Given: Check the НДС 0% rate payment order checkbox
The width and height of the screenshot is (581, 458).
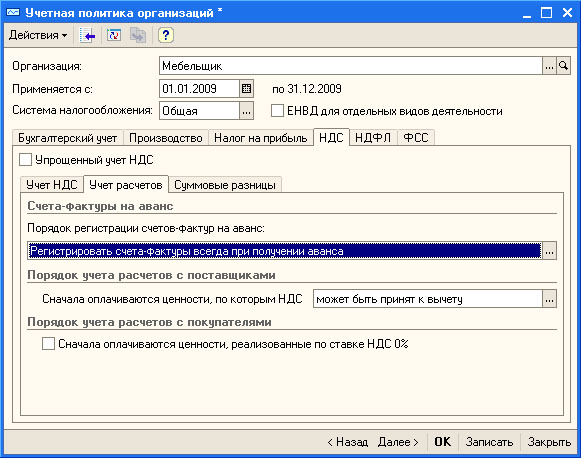Looking at the screenshot, I should [48, 344].
